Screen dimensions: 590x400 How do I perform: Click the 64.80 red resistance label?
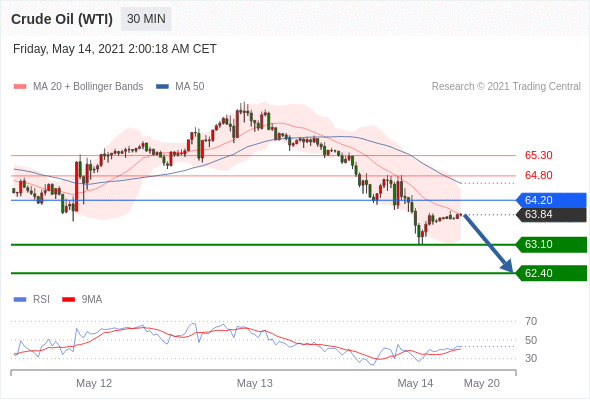(x=538, y=175)
